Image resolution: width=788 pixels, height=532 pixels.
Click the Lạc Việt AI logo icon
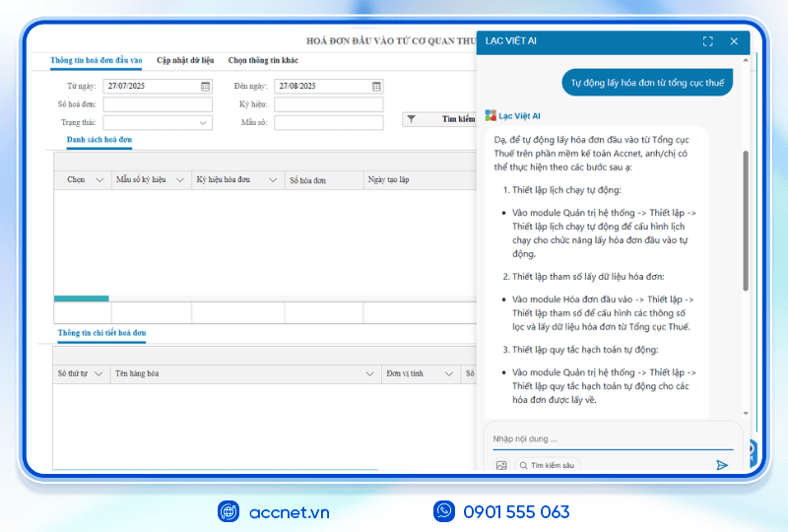pyautogui.click(x=491, y=115)
